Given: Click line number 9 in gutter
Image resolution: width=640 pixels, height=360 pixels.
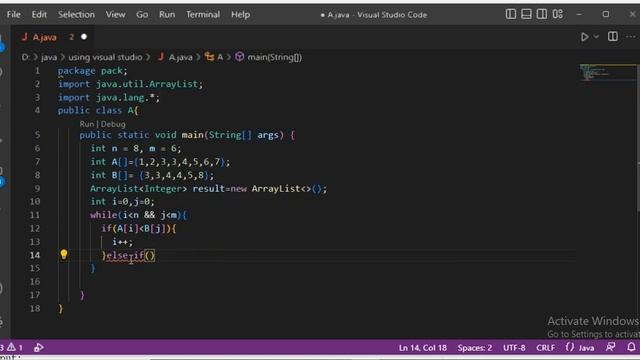Looking at the screenshot, I should 37,189.
